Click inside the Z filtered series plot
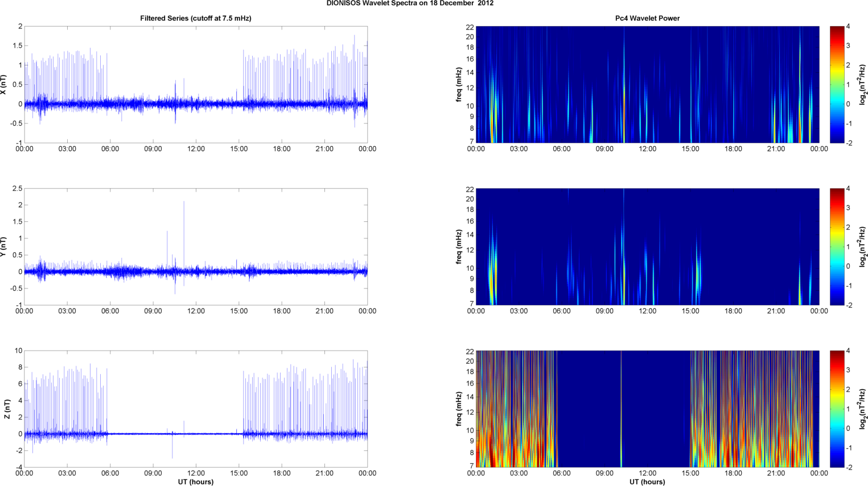Image resolution: width=868 pixels, height=486 pixels. pyautogui.click(x=196, y=409)
